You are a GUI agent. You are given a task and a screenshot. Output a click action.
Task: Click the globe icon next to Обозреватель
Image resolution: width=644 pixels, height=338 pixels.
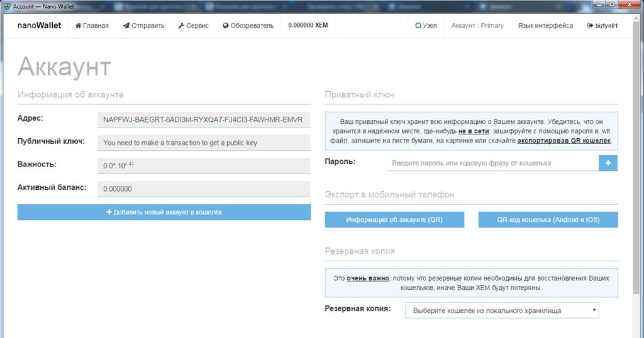pyautogui.click(x=226, y=25)
